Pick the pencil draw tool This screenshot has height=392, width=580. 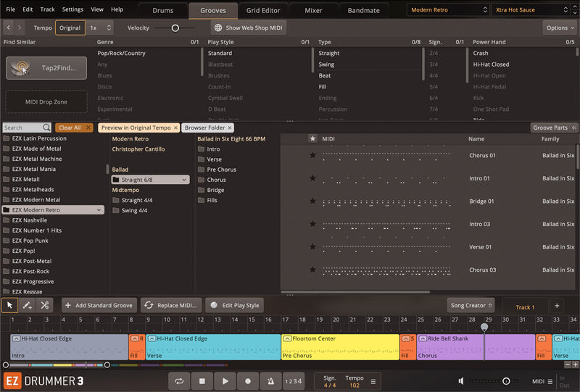tap(27, 305)
